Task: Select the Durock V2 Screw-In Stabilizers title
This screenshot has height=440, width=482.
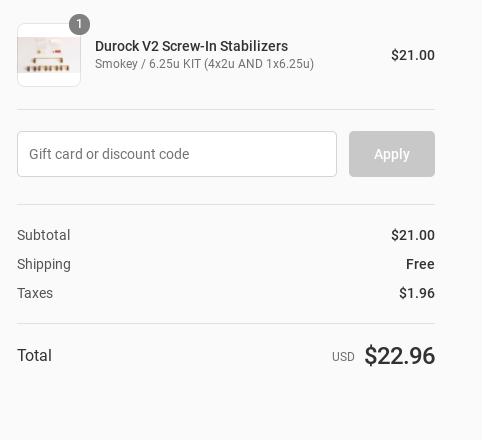Action: tap(191, 46)
